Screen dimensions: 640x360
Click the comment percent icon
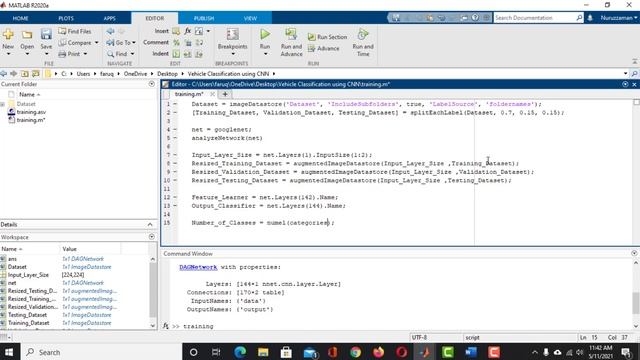176,42
